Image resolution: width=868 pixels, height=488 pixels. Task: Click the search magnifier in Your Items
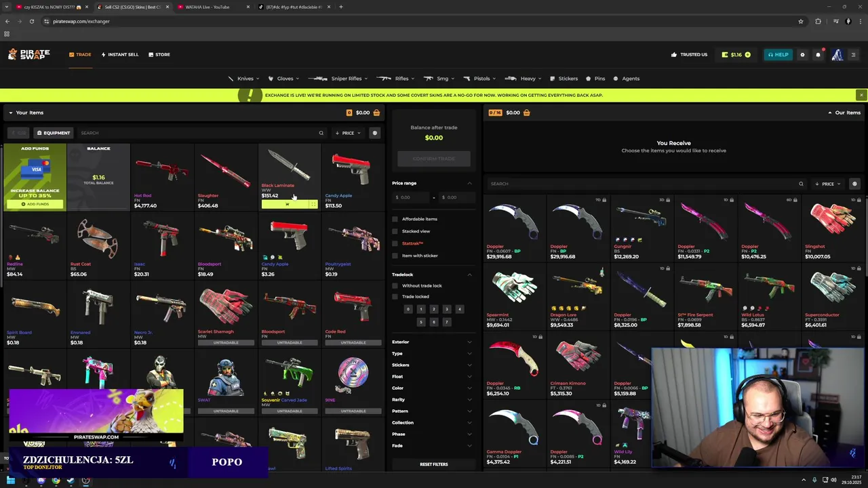321,133
